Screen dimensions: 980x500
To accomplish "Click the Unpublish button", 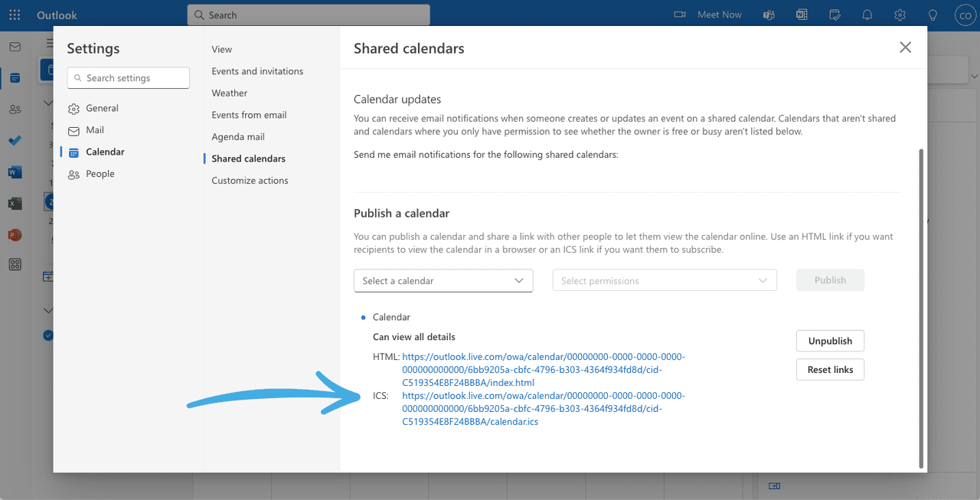I will tap(830, 341).
